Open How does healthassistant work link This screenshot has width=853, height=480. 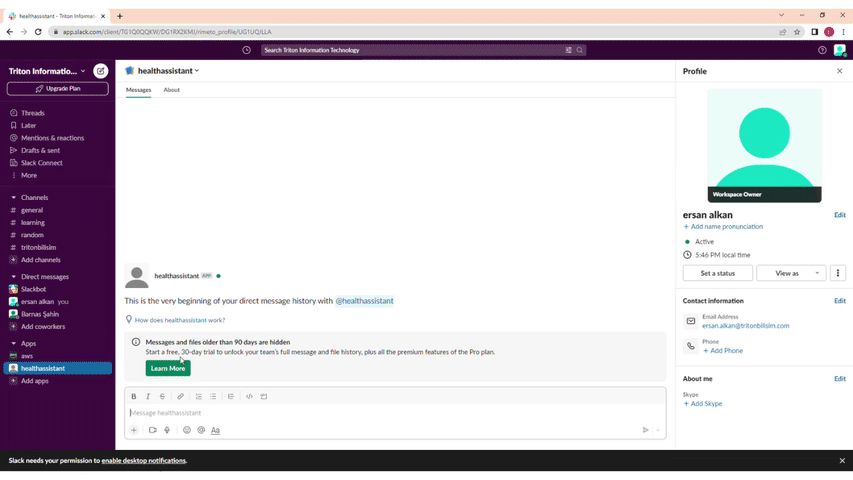180,320
